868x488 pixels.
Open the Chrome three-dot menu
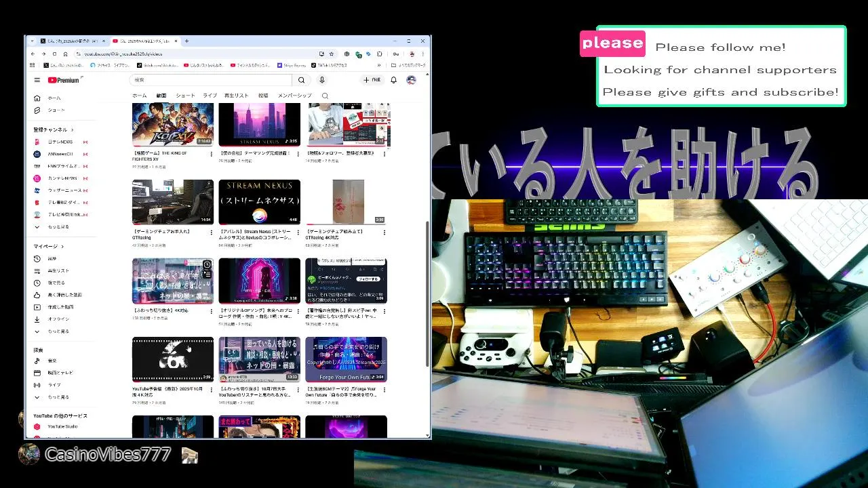click(423, 54)
